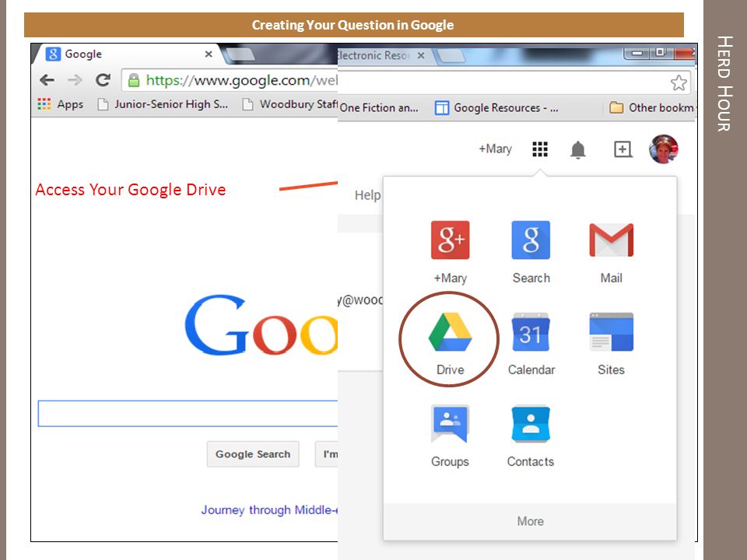Screen dimensions: 747x560
Task: Click the Help link
Action: pyautogui.click(x=367, y=194)
